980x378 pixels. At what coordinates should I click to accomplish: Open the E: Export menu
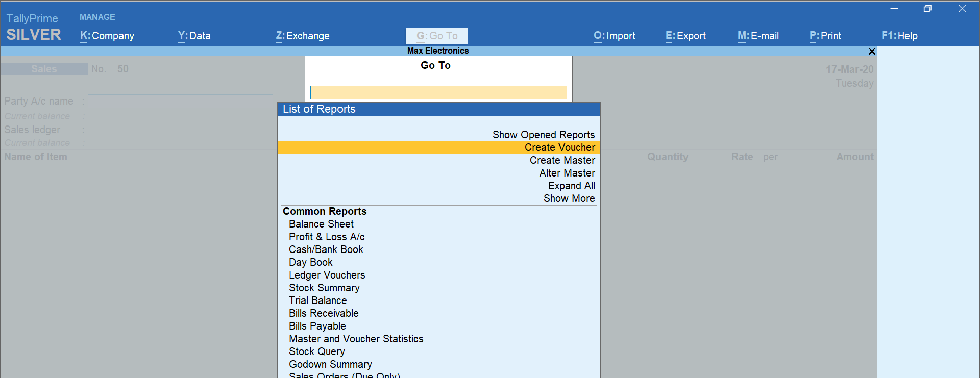pyautogui.click(x=685, y=36)
